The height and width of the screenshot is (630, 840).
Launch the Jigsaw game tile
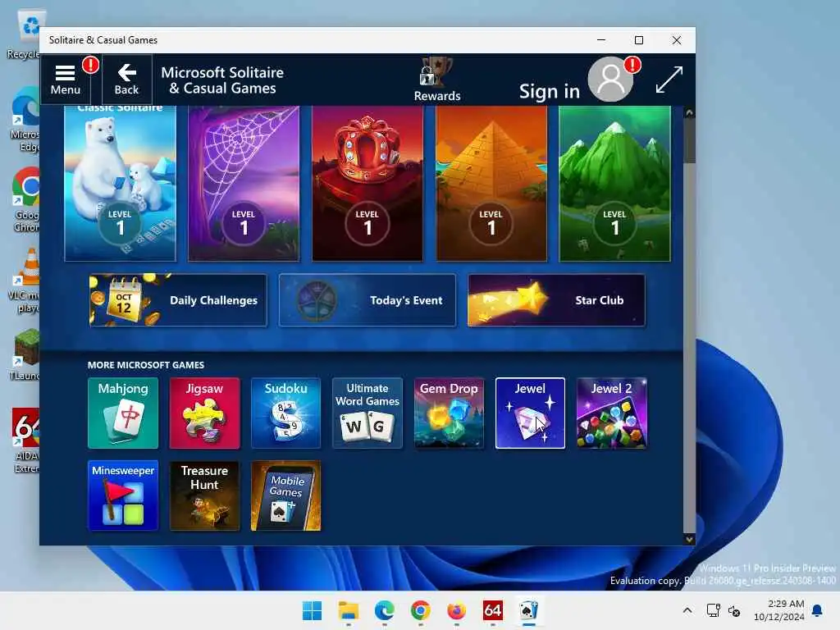pos(204,413)
